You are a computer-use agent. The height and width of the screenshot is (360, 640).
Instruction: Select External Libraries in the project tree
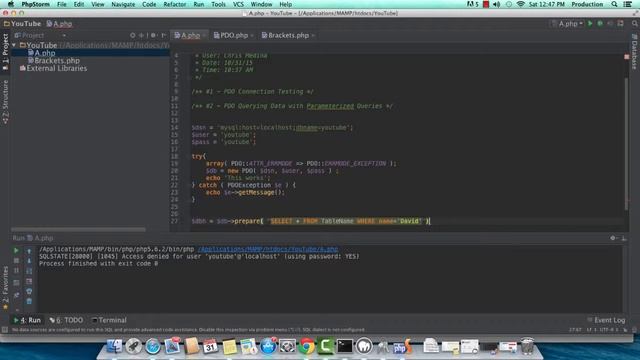pyautogui.click(x=53, y=68)
